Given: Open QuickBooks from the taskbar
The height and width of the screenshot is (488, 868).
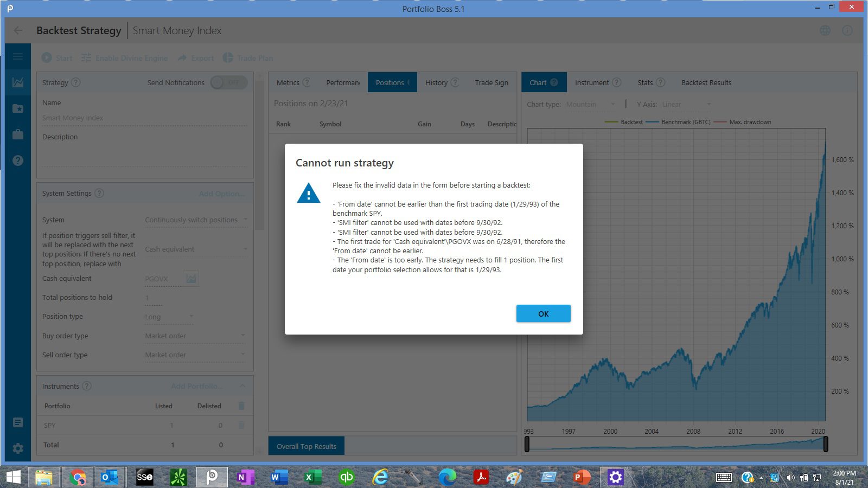Looking at the screenshot, I should point(346,477).
